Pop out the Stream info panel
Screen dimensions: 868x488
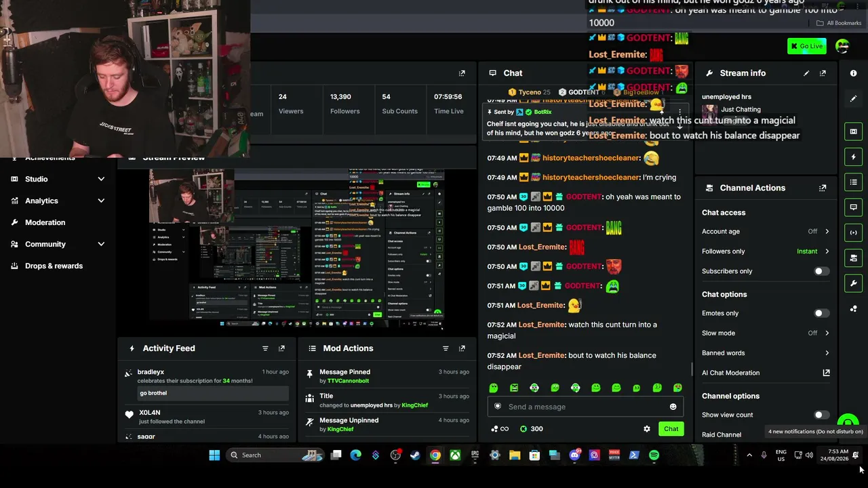tap(823, 73)
